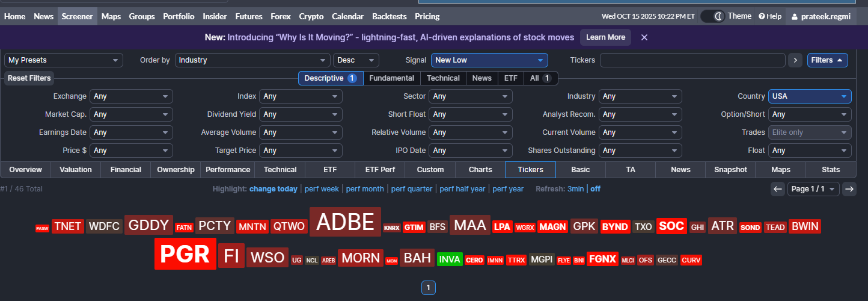Click the green INVA ticker tile

pos(450,259)
